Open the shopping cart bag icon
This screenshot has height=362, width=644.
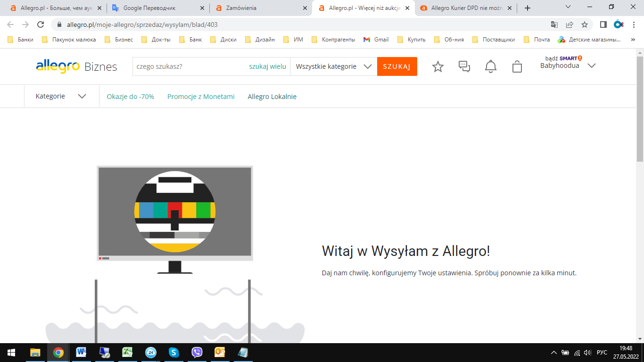click(517, 67)
